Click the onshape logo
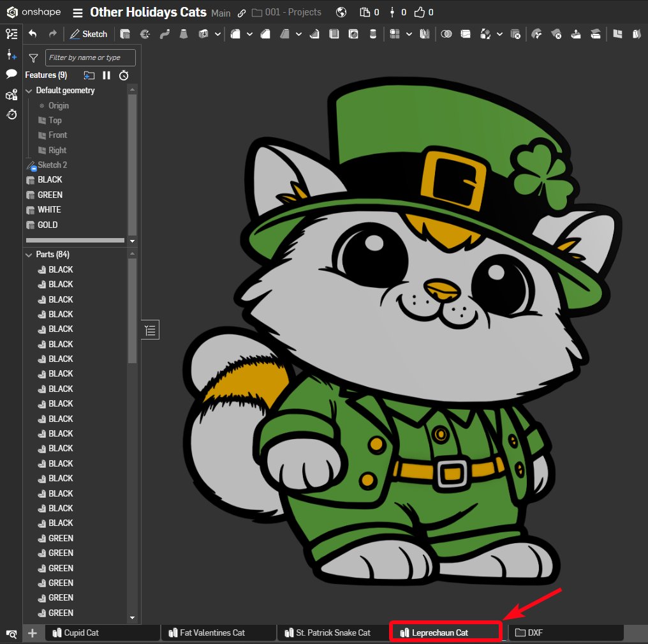Screen dimensions: 648x644 coord(33,12)
